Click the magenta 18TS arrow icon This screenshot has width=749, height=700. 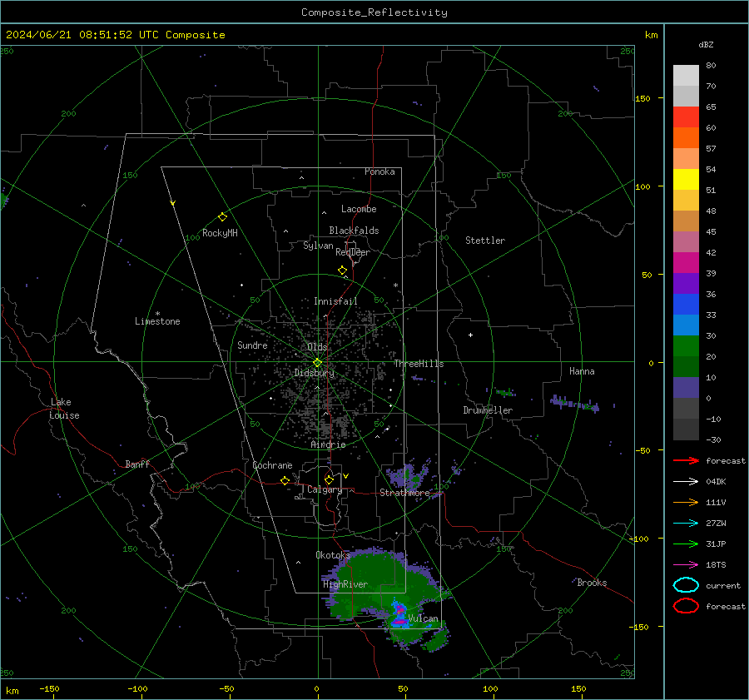686,565
